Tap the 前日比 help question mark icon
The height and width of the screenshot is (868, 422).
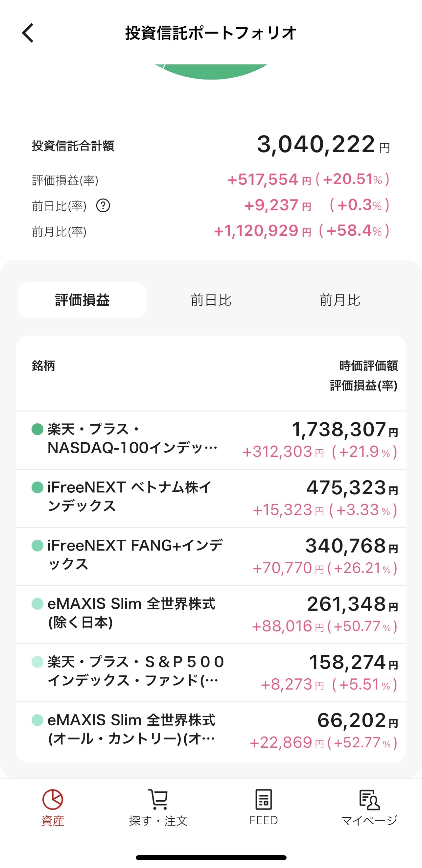(x=103, y=205)
